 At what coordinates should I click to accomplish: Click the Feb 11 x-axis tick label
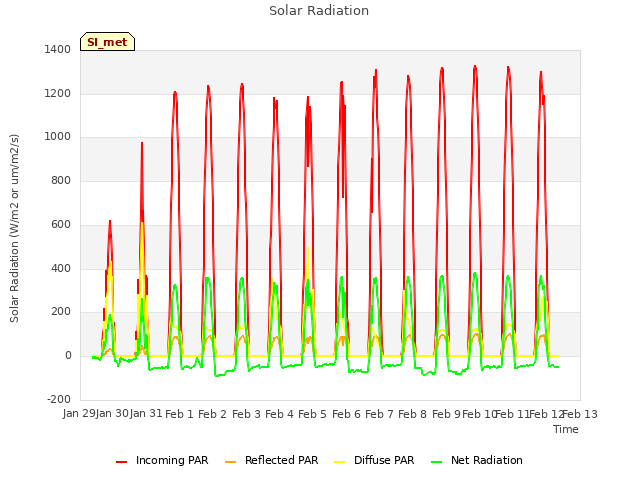pos(512,414)
